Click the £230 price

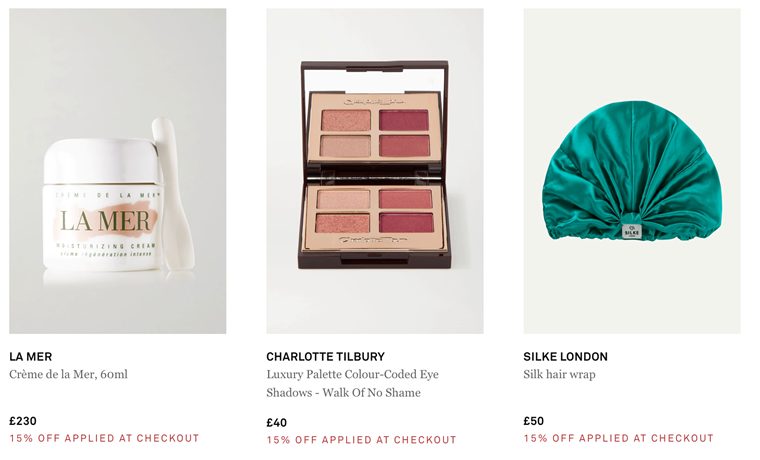[x=23, y=421]
